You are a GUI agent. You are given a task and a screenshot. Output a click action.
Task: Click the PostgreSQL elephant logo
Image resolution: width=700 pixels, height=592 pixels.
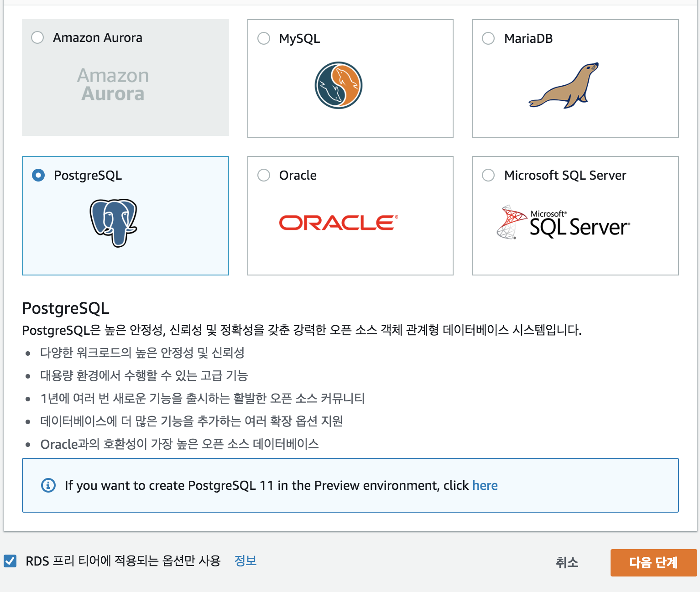pyautogui.click(x=114, y=223)
